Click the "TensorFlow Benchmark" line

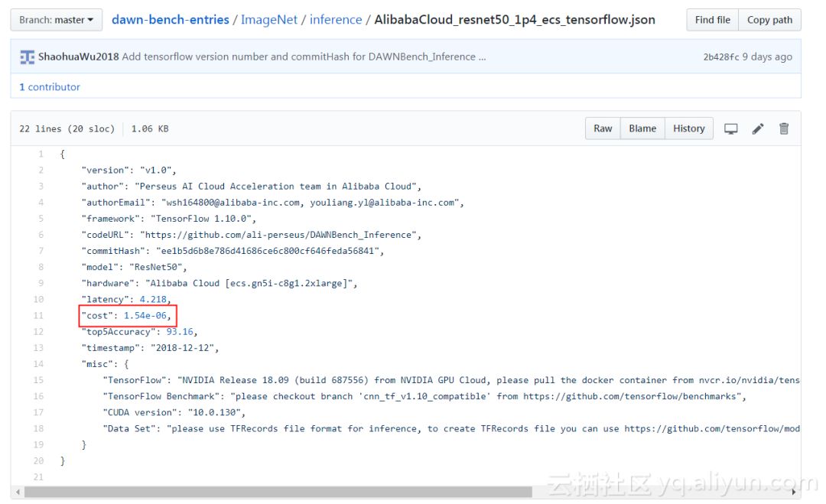424,396
